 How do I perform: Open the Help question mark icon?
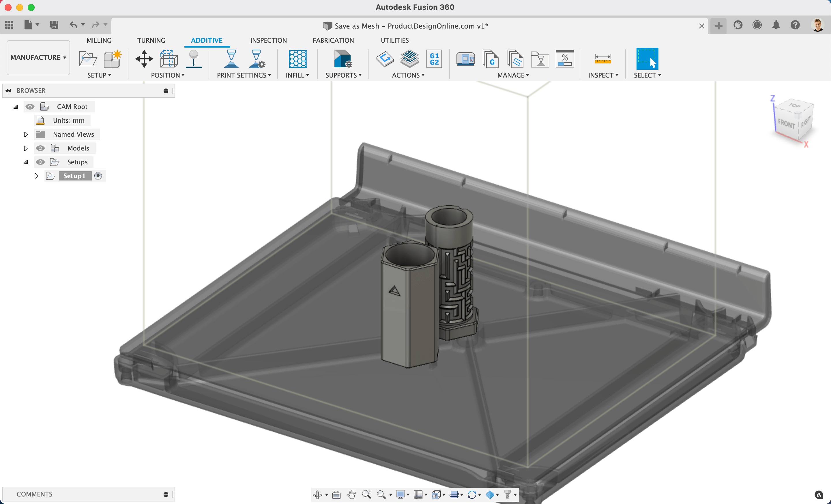point(795,25)
